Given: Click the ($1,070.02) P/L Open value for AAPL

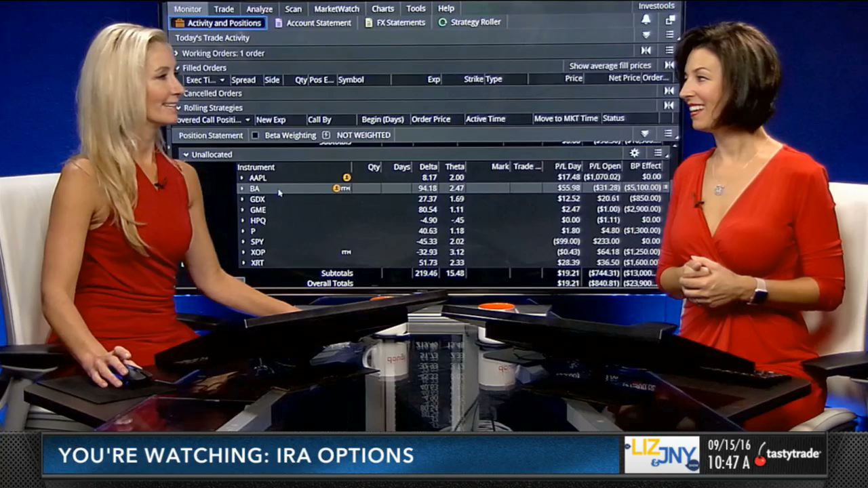Looking at the screenshot, I should [604, 177].
